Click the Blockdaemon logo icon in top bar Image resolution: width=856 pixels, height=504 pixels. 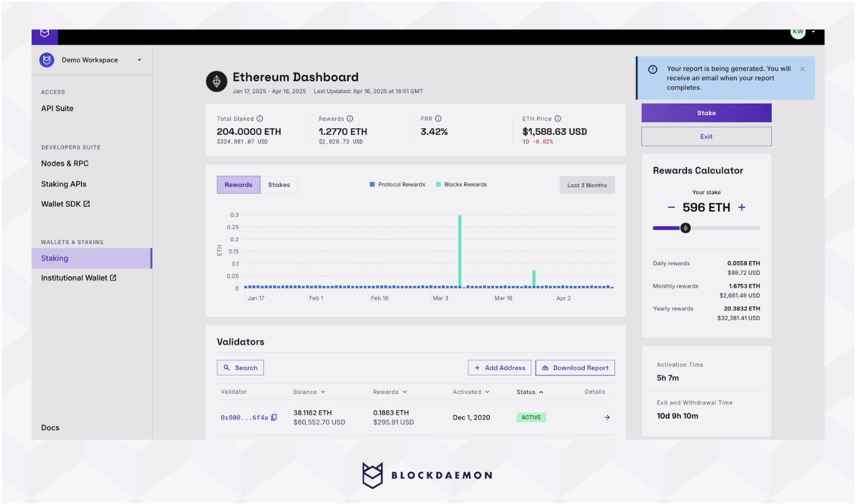pyautogui.click(x=45, y=34)
